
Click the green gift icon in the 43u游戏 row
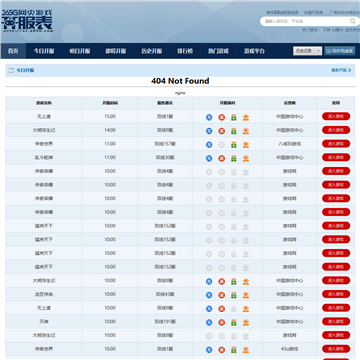pyautogui.click(x=234, y=350)
